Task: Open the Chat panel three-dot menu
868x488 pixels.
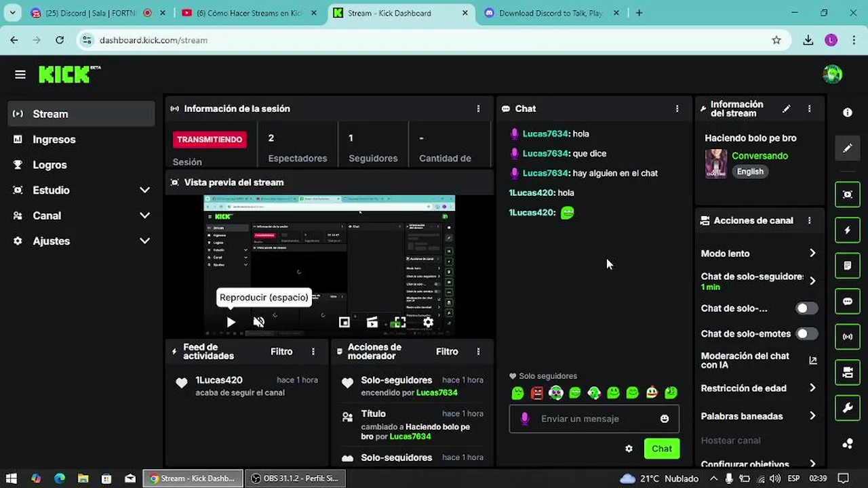Action: click(677, 108)
